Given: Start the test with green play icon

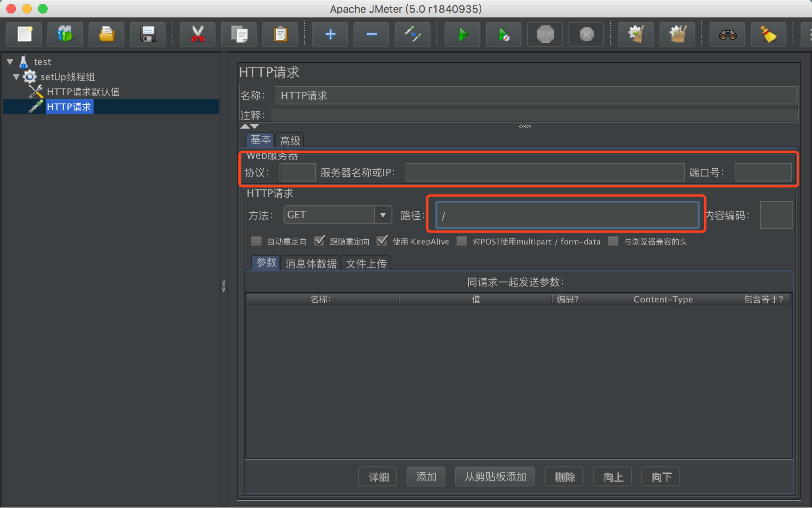Looking at the screenshot, I should tap(462, 34).
